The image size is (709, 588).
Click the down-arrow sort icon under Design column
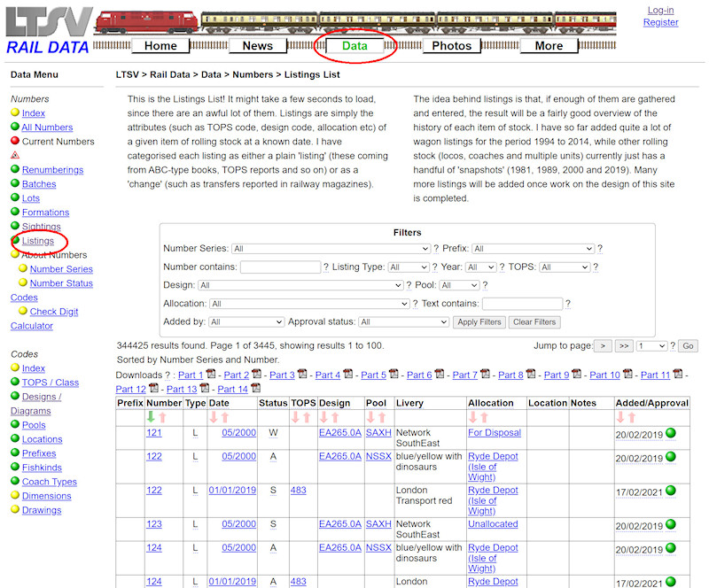tap(324, 417)
